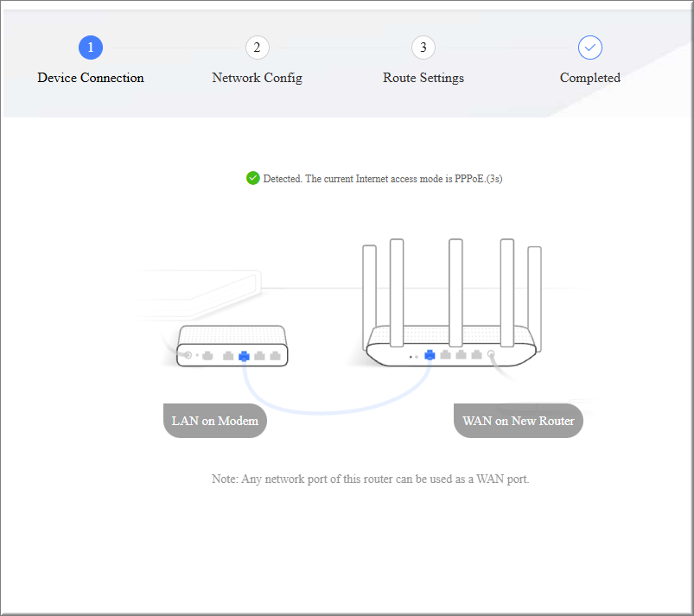The image size is (694, 616).
Task: Click the router's round power jack
Action: tap(491, 354)
